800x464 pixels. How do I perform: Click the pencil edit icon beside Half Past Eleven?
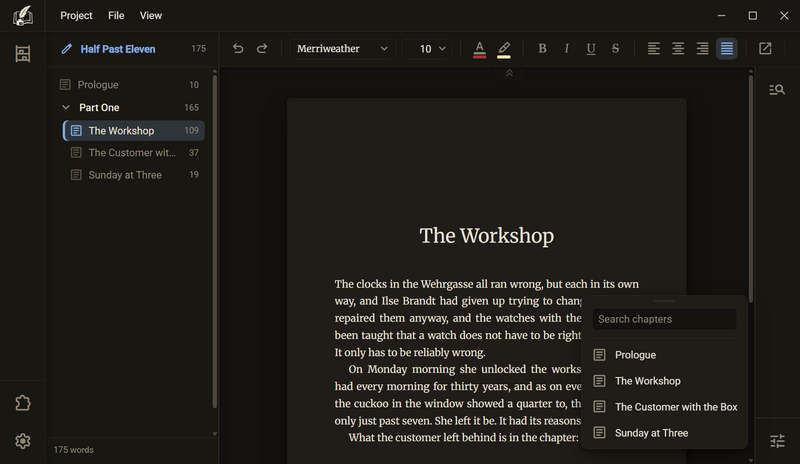[66, 49]
